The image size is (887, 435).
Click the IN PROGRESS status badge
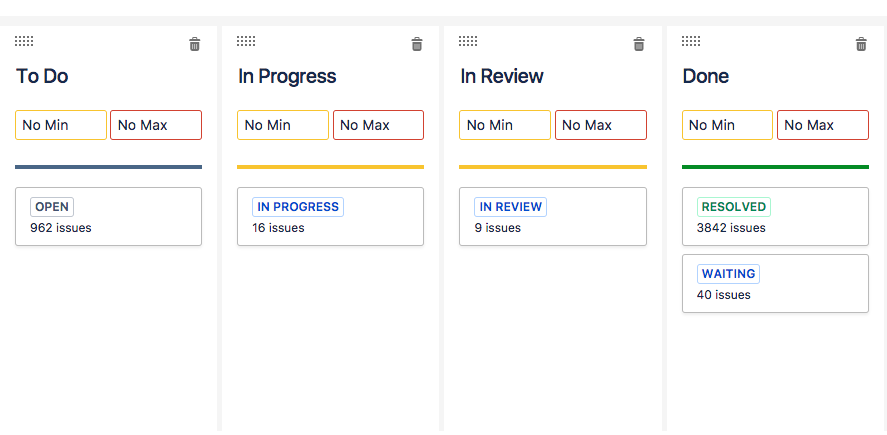click(x=298, y=207)
